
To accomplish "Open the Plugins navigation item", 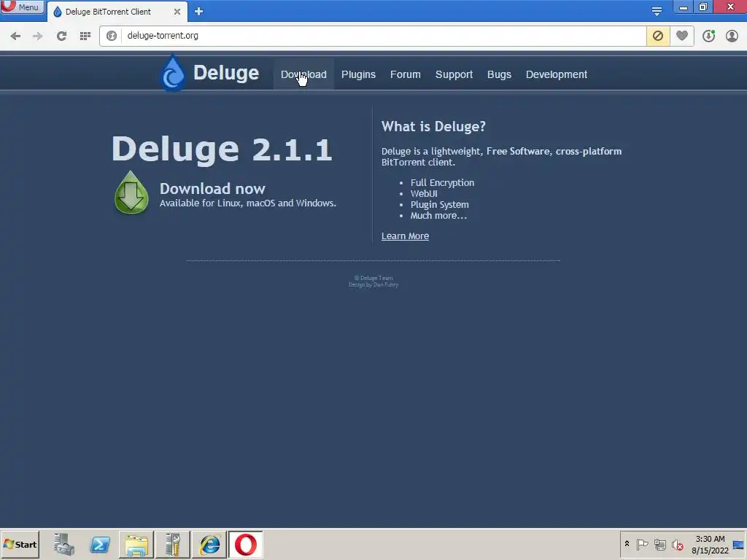I will tap(358, 74).
